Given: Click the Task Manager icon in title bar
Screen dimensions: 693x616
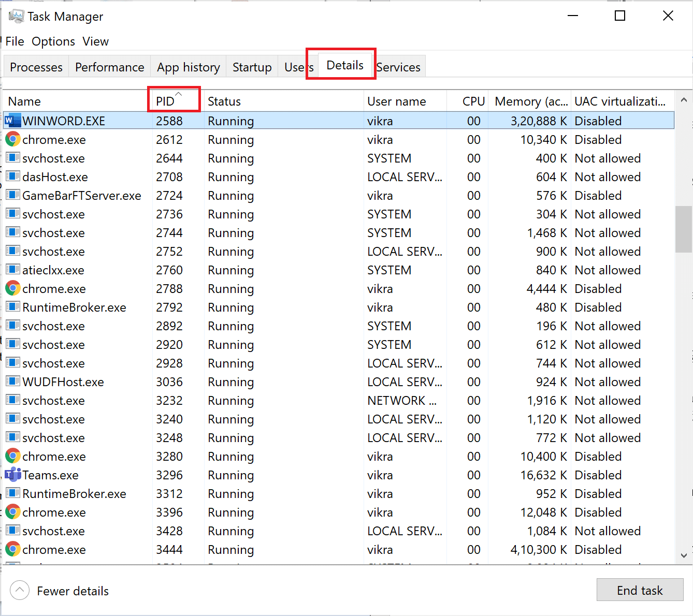Looking at the screenshot, I should coord(16,16).
